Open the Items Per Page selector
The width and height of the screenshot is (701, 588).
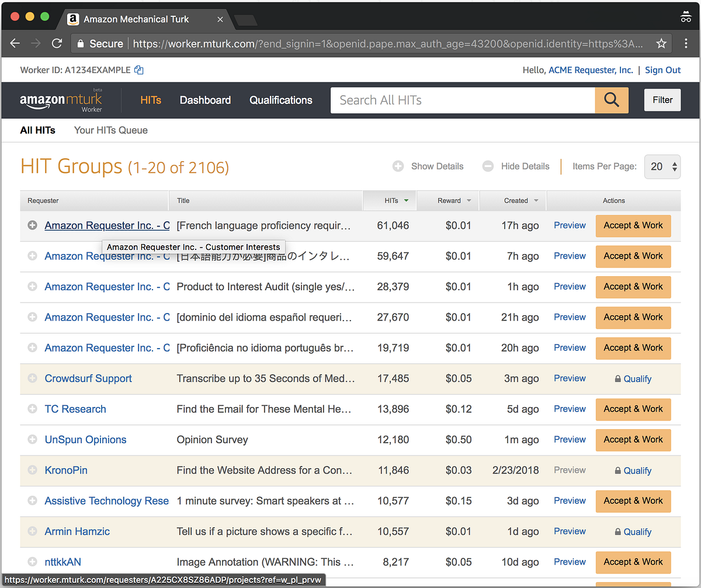[x=662, y=166]
